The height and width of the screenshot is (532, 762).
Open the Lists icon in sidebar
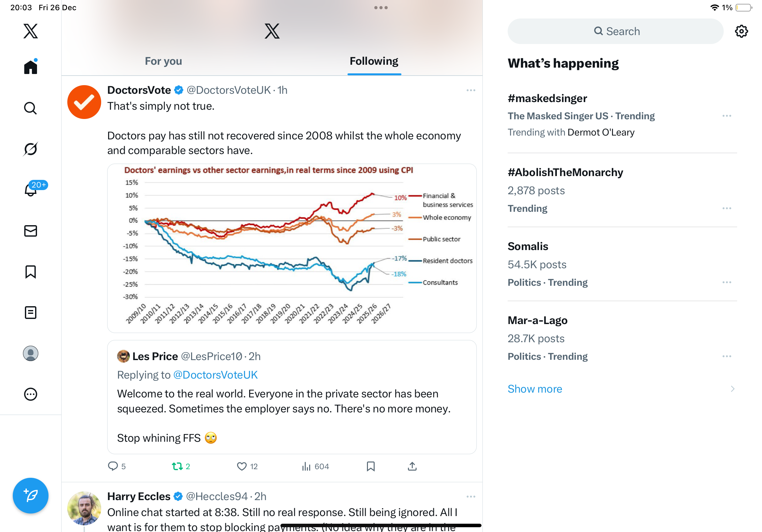pyautogui.click(x=31, y=313)
